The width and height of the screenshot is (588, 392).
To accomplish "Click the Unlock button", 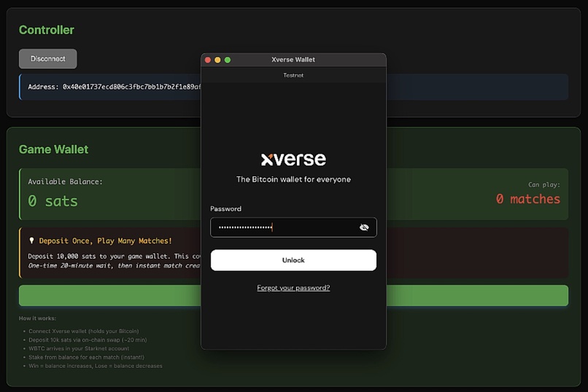I will (x=293, y=260).
